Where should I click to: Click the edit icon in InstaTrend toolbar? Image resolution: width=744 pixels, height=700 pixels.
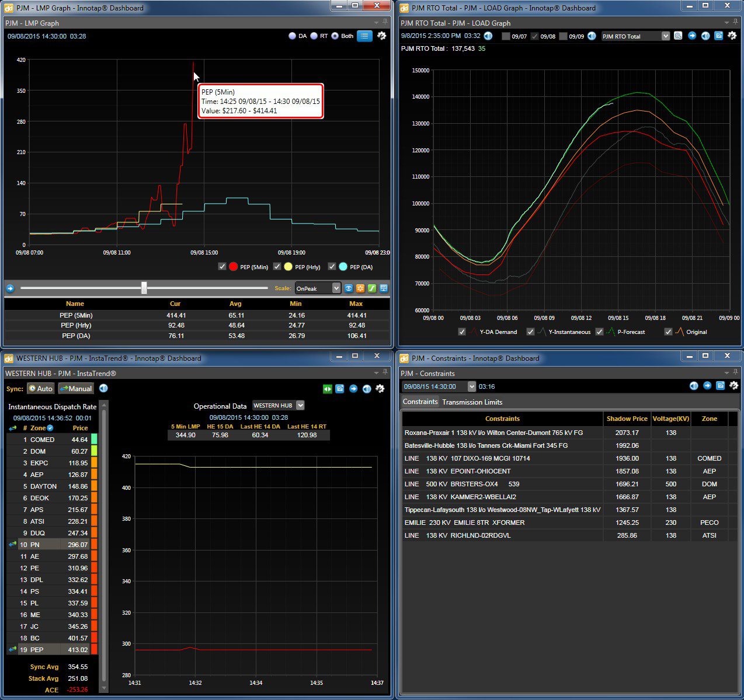[x=340, y=389]
